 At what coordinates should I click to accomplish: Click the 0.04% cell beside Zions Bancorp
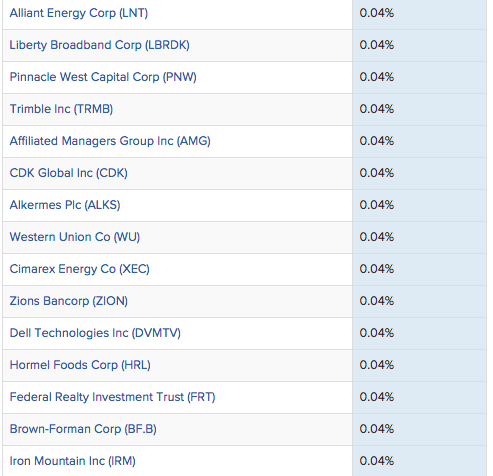[x=419, y=301]
